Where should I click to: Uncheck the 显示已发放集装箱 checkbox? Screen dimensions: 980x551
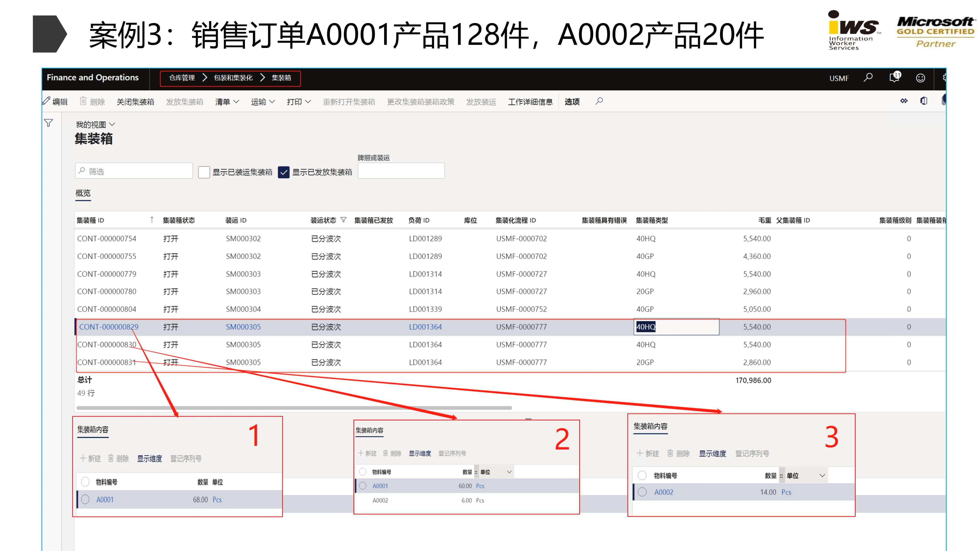click(x=283, y=172)
